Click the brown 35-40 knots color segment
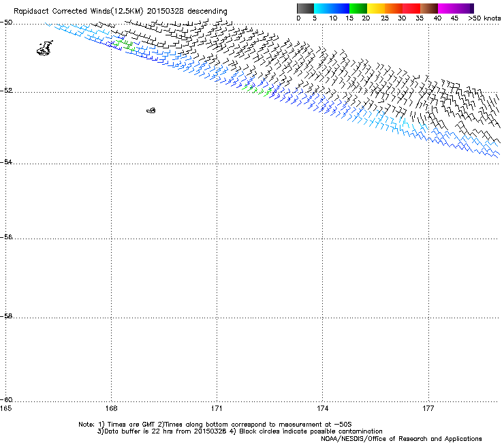 coord(429,8)
